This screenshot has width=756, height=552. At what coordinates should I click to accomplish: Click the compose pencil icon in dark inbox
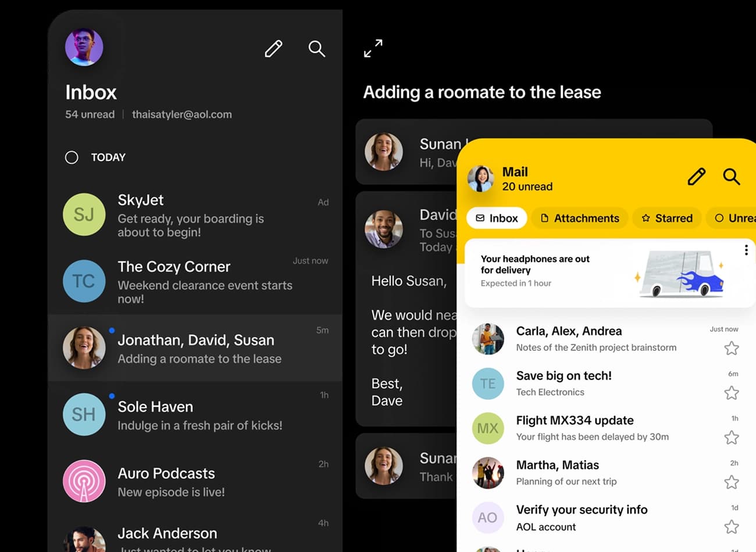[x=273, y=49]
